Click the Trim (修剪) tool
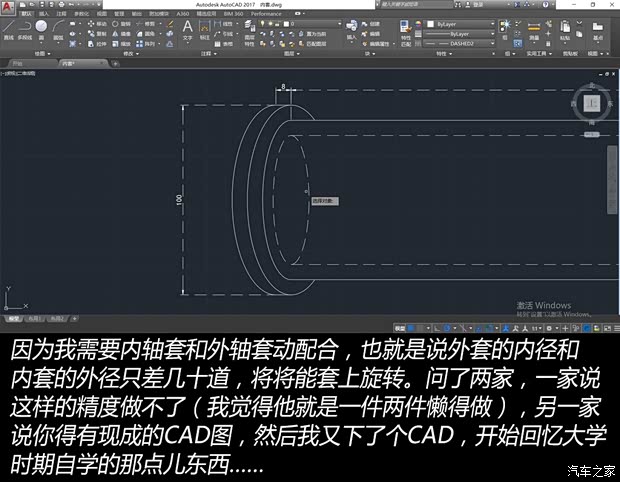The height and width of the screenshot is (482, 620). [x=146, y=24]
